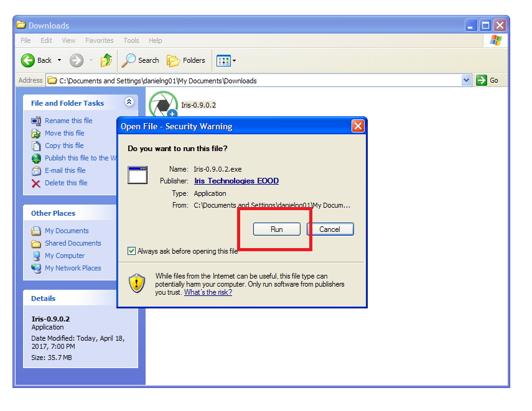Click the Type value Application
This screenshot has height=411, width=532.
(210, 193)
